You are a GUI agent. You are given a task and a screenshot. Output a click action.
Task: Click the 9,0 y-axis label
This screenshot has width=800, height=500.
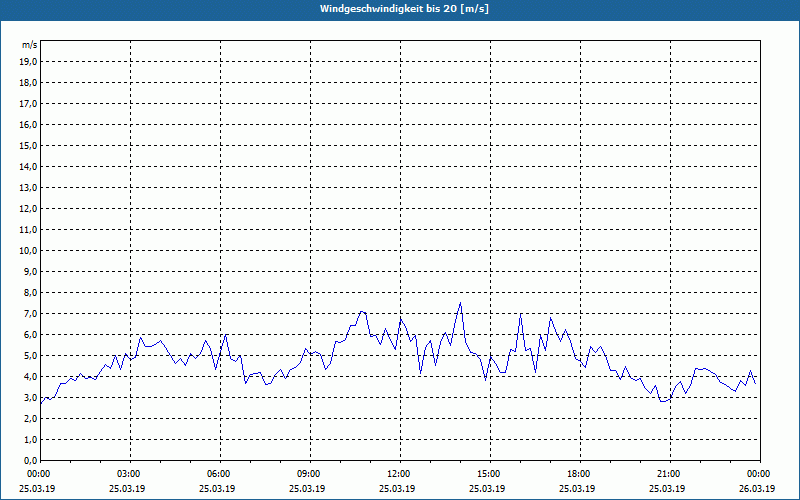[30, 271]
